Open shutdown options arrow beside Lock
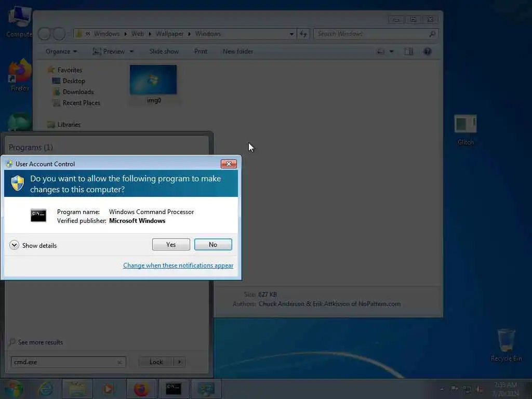The image size is (532, 399). [x=179, y=362]
